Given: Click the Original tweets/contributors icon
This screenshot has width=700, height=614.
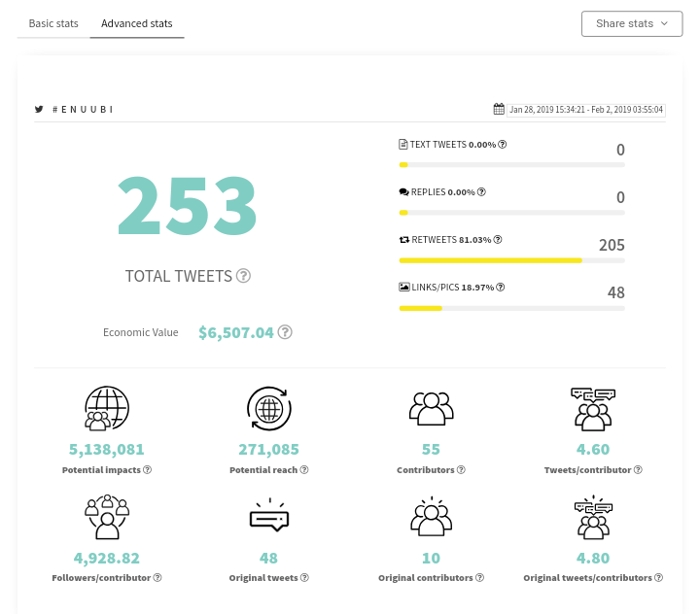Looking at the screenshot, I should coord(593,517).
